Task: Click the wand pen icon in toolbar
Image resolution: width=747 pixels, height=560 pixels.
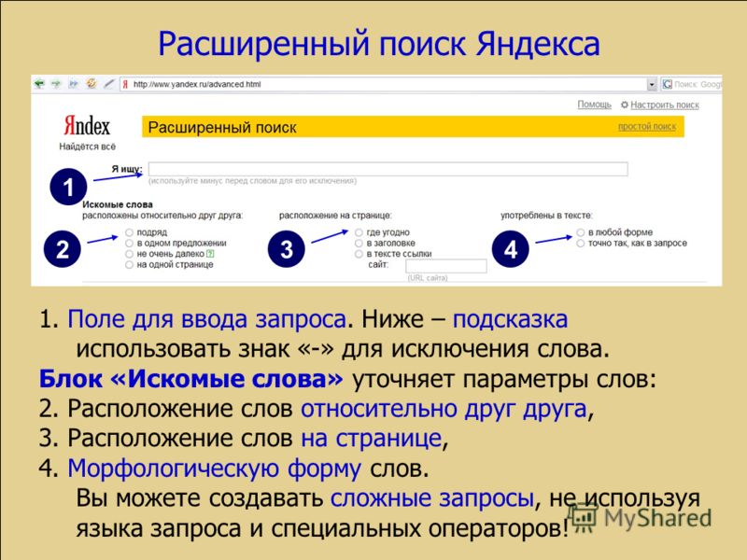Action: coord(109,84)
